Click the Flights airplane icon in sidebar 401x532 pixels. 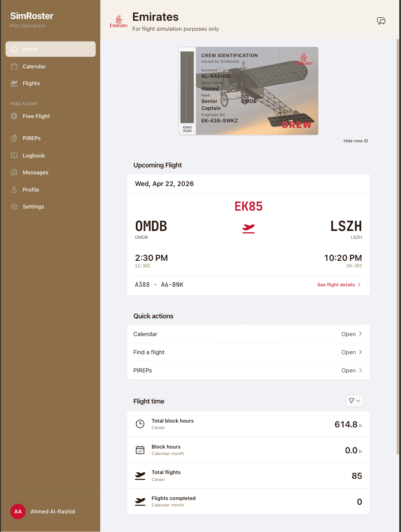click(x=14, y=83)
